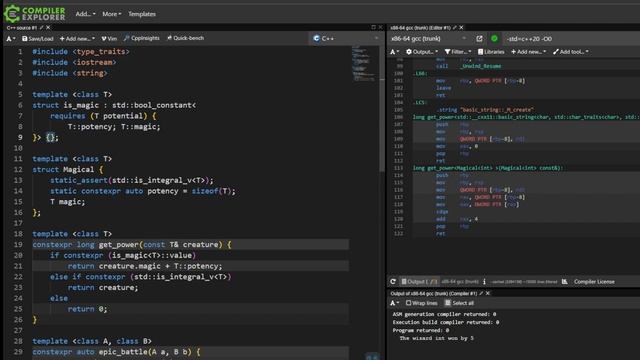Expand Add new dropdown in compiler pane

[x=528, y=52]
